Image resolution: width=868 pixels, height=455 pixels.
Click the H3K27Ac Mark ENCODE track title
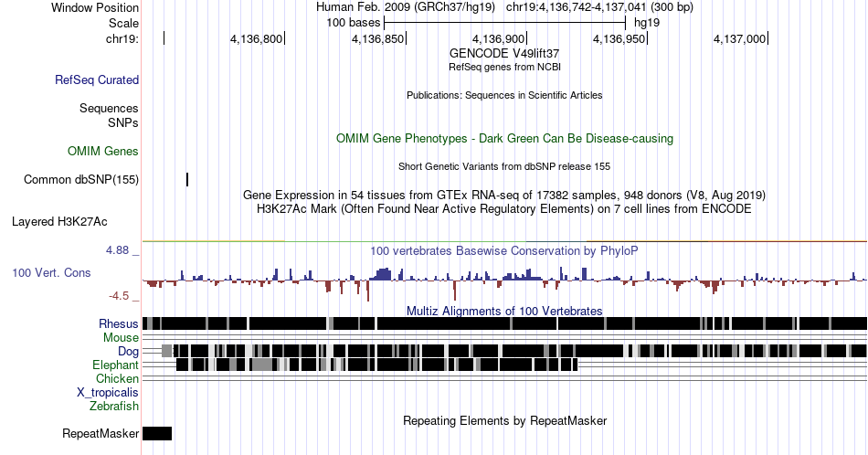(504, 208)
